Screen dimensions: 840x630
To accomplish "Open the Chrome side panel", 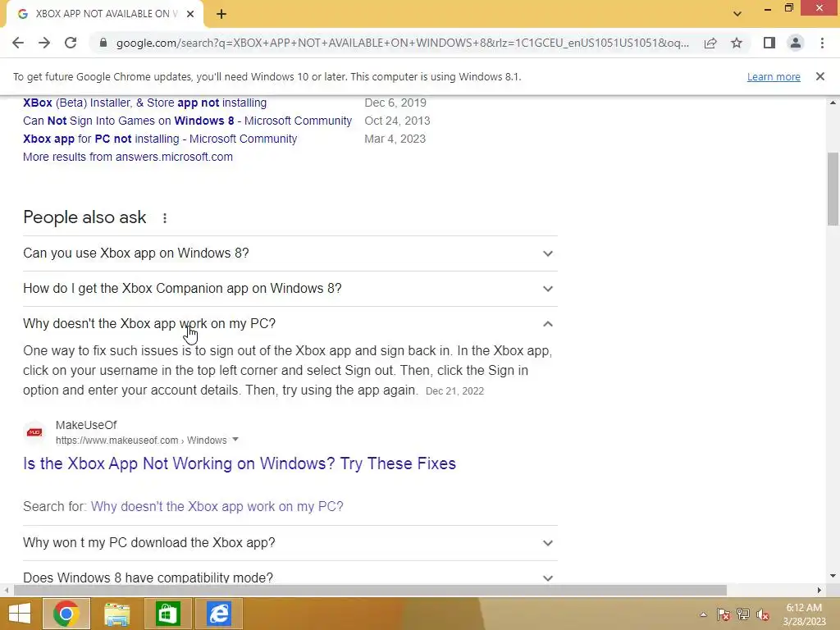I will [769, 43].
